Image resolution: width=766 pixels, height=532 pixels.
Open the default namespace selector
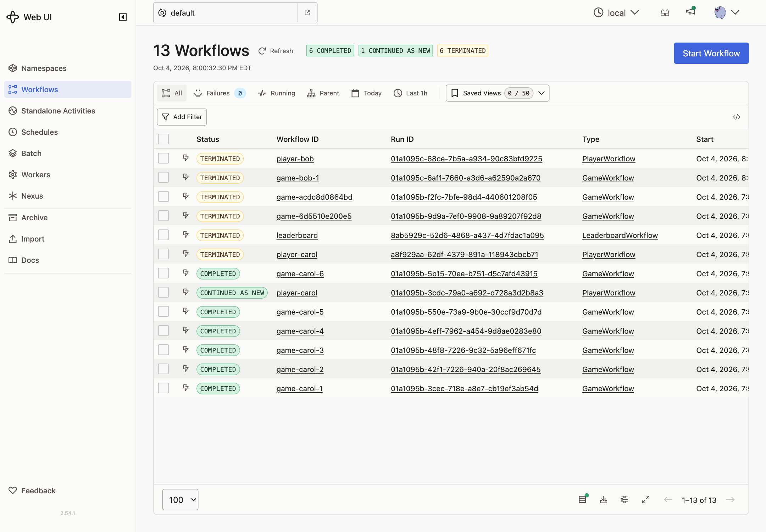226,13
